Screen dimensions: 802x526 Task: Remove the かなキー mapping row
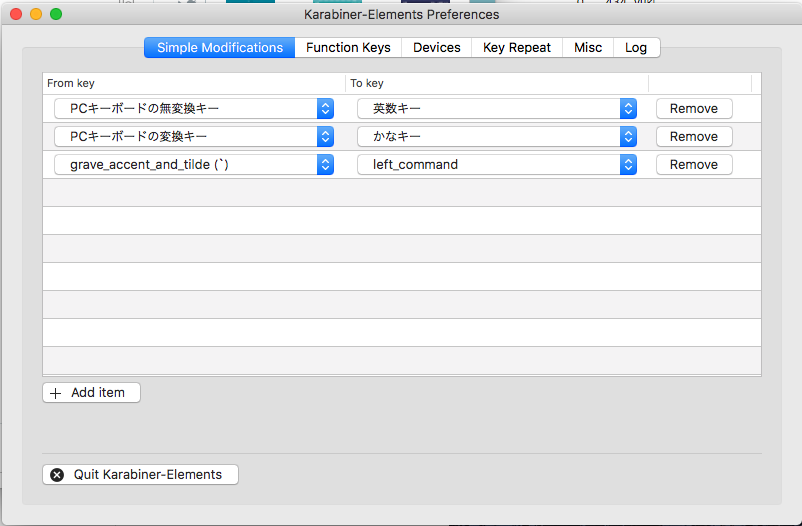694,137
